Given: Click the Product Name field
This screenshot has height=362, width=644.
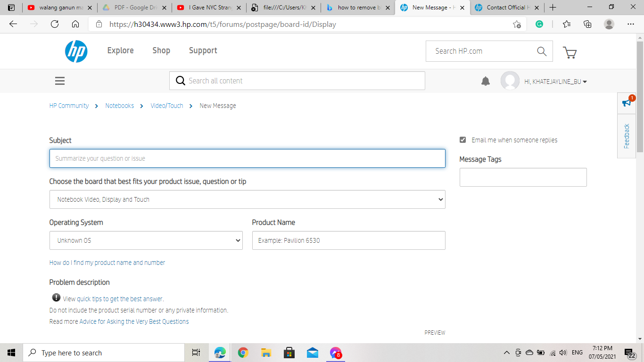Looking at the screenshot, I should pyautogui.click(x=349, y=240).
